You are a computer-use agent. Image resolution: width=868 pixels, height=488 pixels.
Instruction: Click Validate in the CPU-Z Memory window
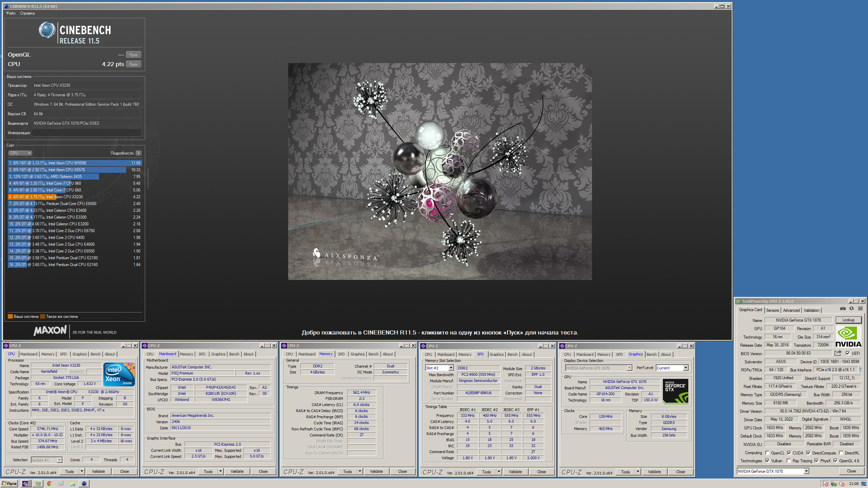(376, 471)
